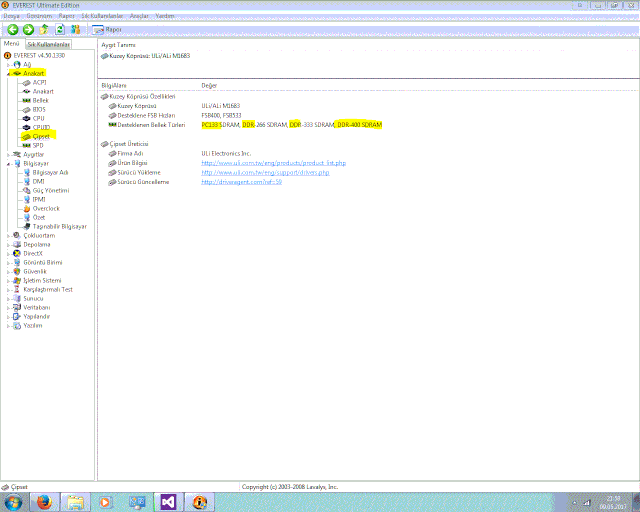Select the BIOS item in tree
The width and height of the screenshot is (640, 512).
[x=39, y=109]
